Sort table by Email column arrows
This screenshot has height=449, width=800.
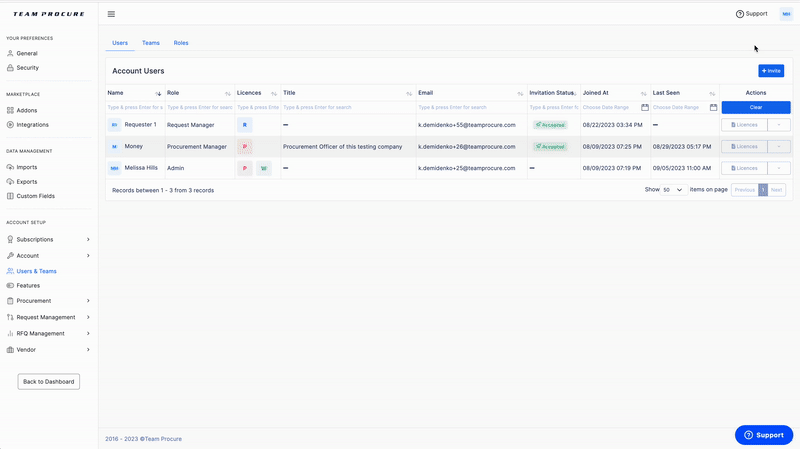click(x=520, y=93)
